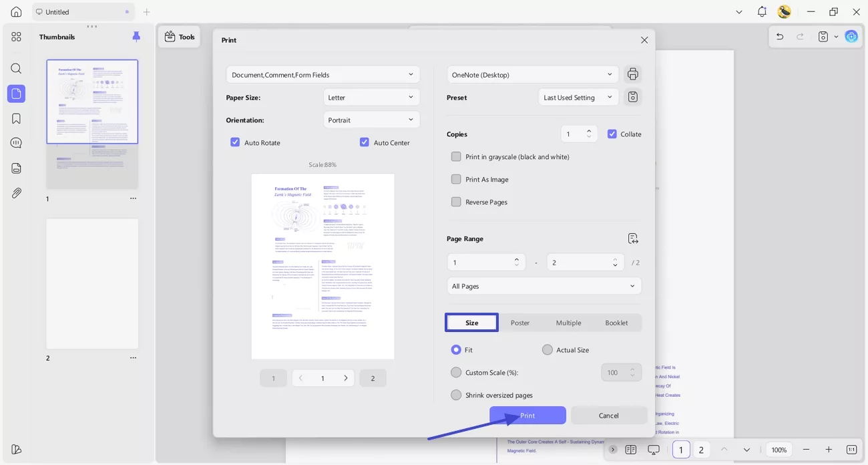The image size is (868, 465).
Task: Switch to the Multiple tab
Action: click(x=568, y=323)
